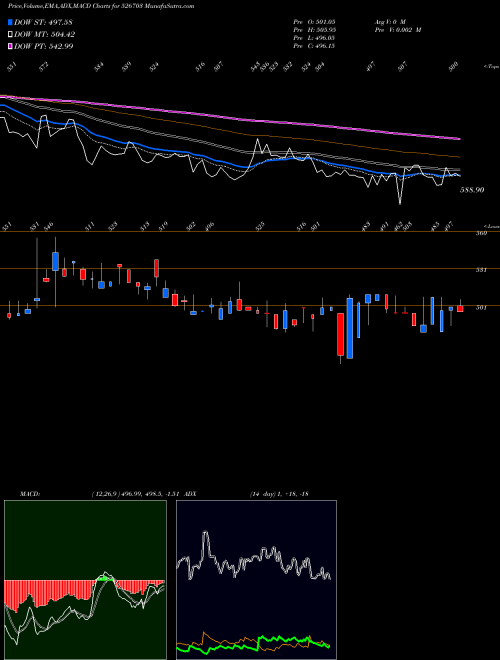The image size is (500, 660).
Task: Click the end of the blue ST EMA line
Action: point(459,175)
